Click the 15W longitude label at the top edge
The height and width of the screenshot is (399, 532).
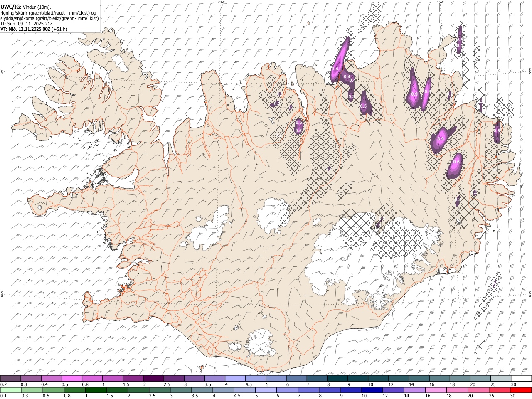[440, 2]
